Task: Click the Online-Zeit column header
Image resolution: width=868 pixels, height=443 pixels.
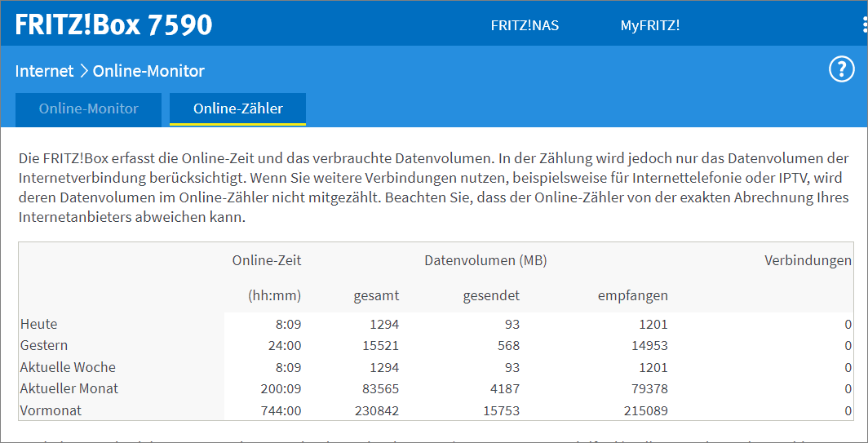Action: [x=267, y=261]
